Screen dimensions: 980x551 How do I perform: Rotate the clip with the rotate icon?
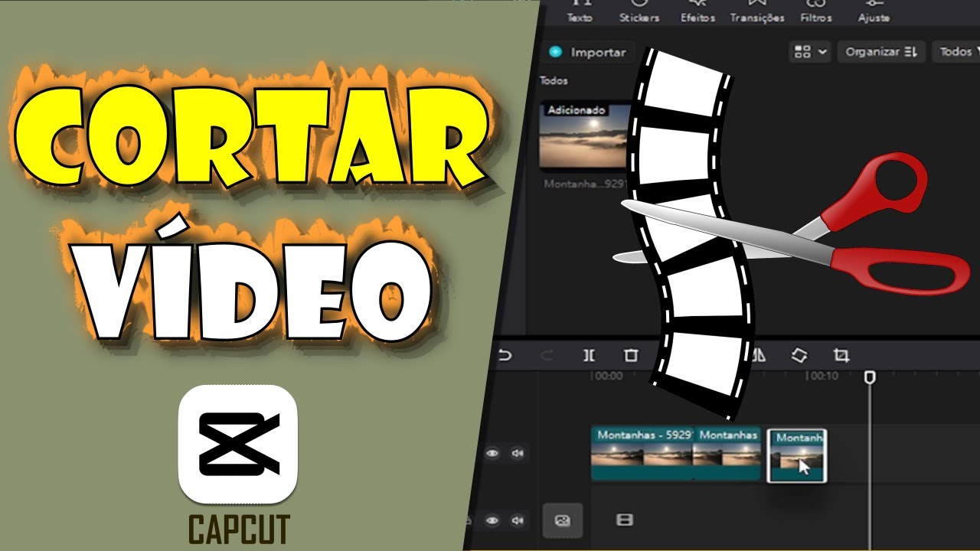pos(799,355)
